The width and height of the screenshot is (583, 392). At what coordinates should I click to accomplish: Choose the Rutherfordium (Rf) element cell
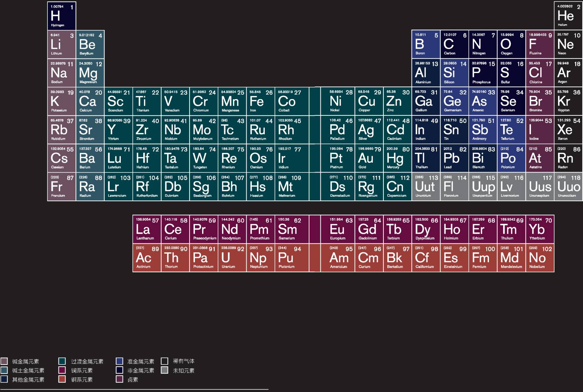[147, 187]
